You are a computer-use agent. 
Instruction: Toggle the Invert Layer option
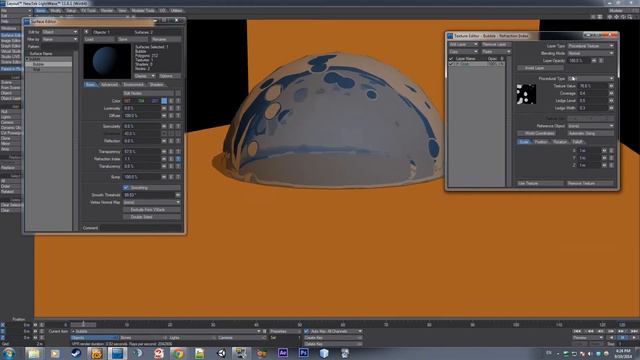pos(540,68)
